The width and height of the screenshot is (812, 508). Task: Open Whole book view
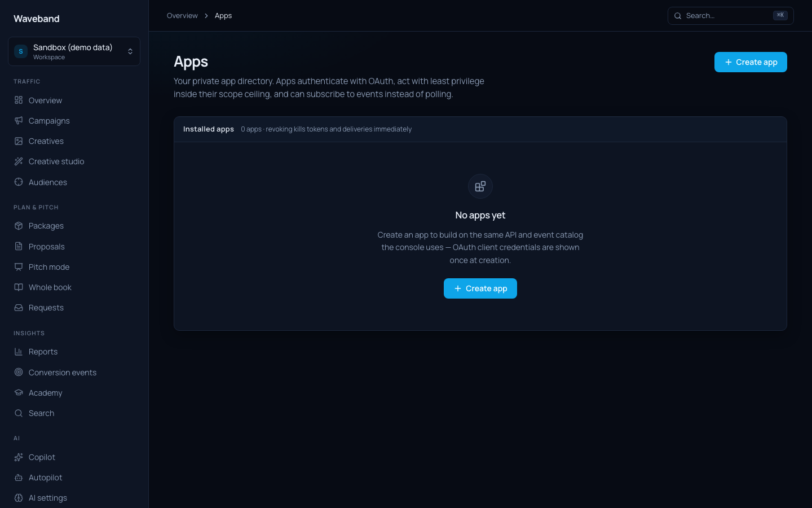(x=74, y=287)
